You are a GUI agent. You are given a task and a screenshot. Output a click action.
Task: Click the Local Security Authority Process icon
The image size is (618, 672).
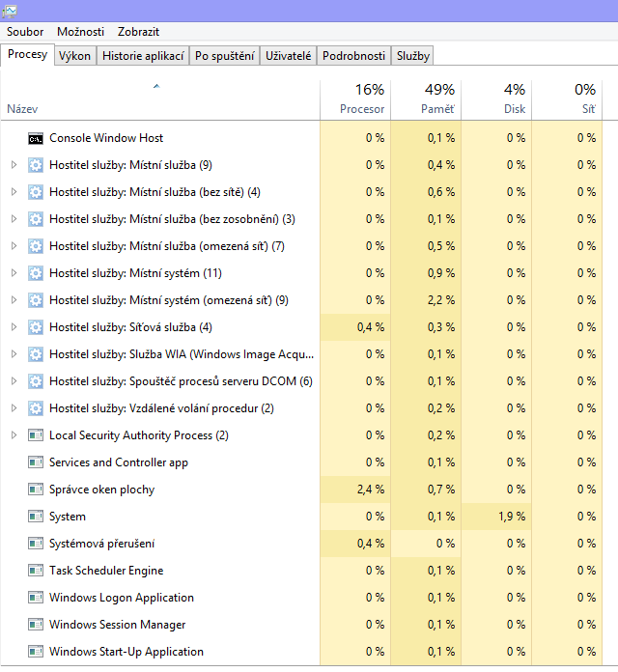point(36,435)
